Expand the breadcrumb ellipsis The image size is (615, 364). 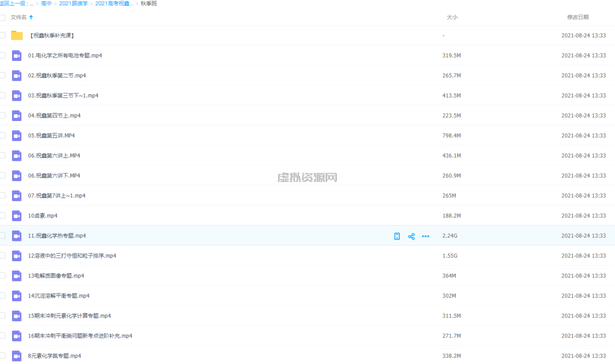coord(31,3)
